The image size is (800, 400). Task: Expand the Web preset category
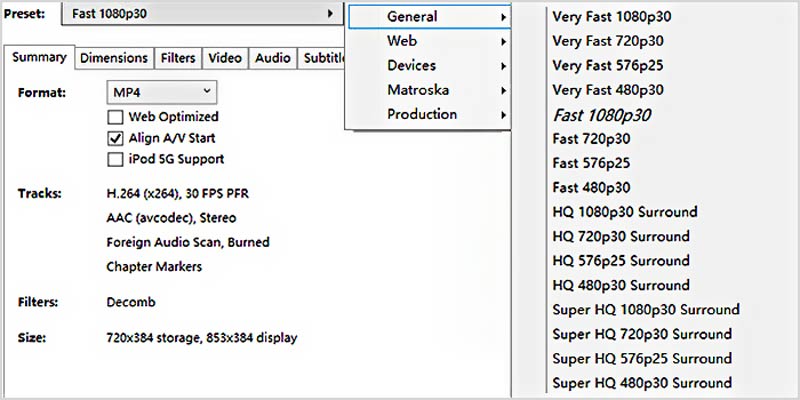click(429, 41)
